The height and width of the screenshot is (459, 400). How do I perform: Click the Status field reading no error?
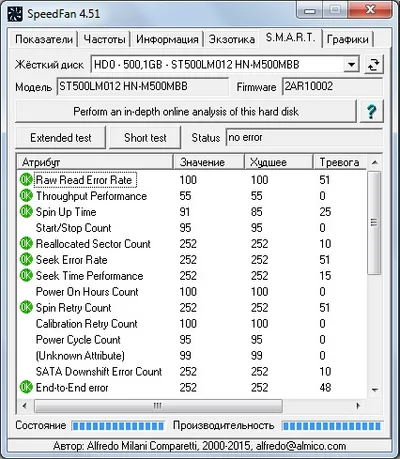(304, 137)
